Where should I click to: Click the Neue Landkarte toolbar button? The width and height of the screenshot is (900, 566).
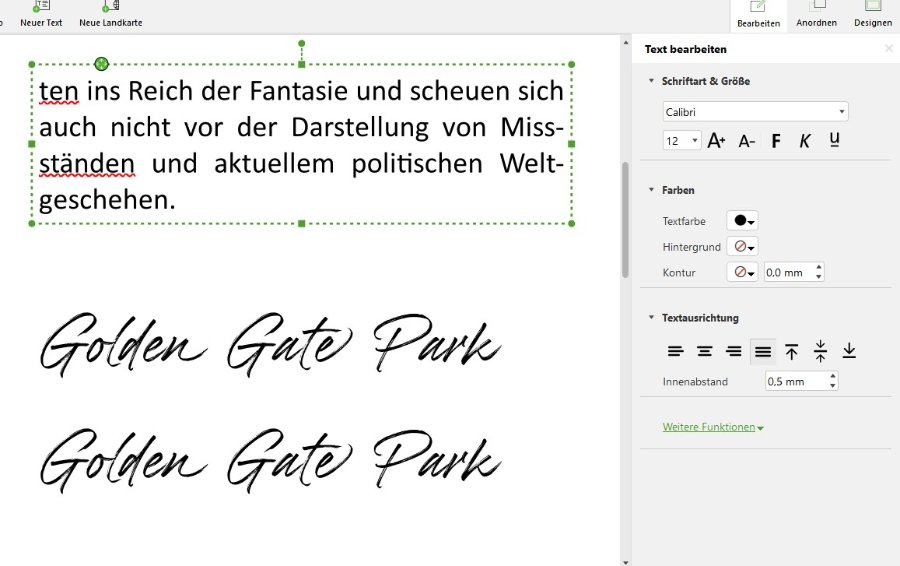pos(111,15)
